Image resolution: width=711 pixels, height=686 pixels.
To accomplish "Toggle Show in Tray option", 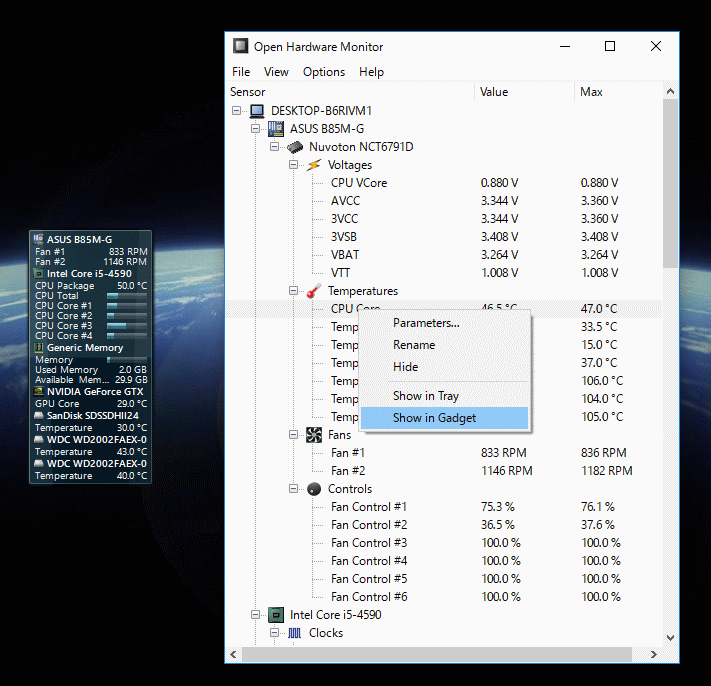I will tap(425, 396).
